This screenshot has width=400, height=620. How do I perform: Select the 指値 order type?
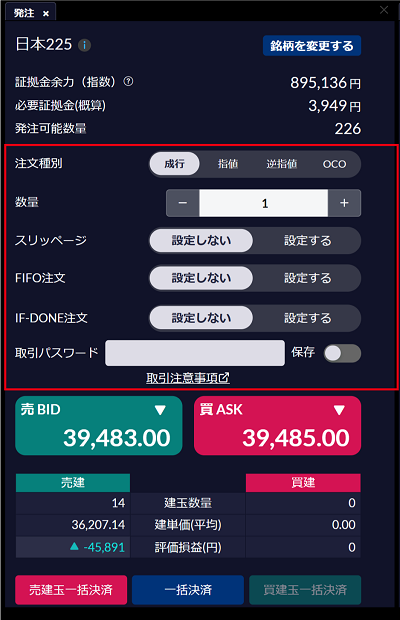point(228,164)
